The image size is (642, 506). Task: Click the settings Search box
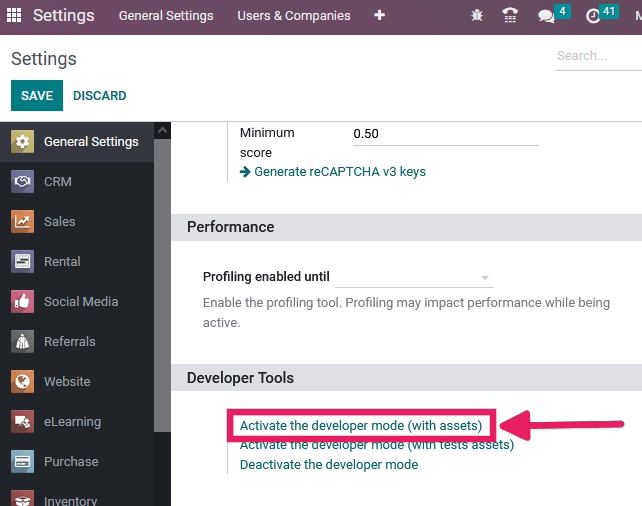pos(597,56)
